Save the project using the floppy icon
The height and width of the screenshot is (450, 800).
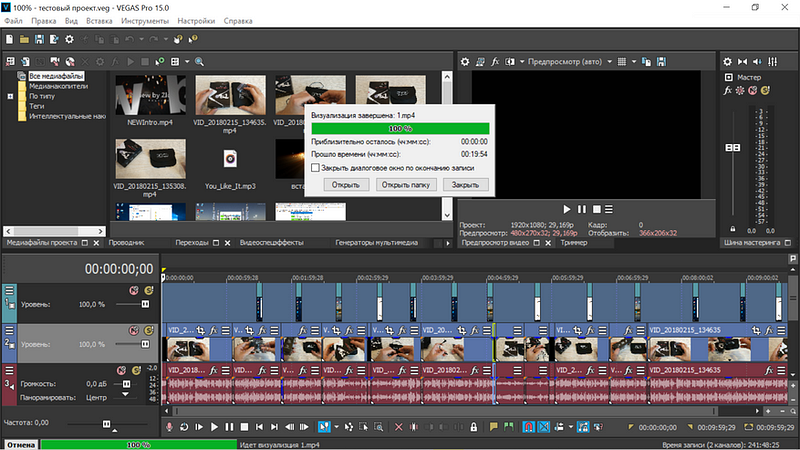pyautogui.click(x=39, y=39)
